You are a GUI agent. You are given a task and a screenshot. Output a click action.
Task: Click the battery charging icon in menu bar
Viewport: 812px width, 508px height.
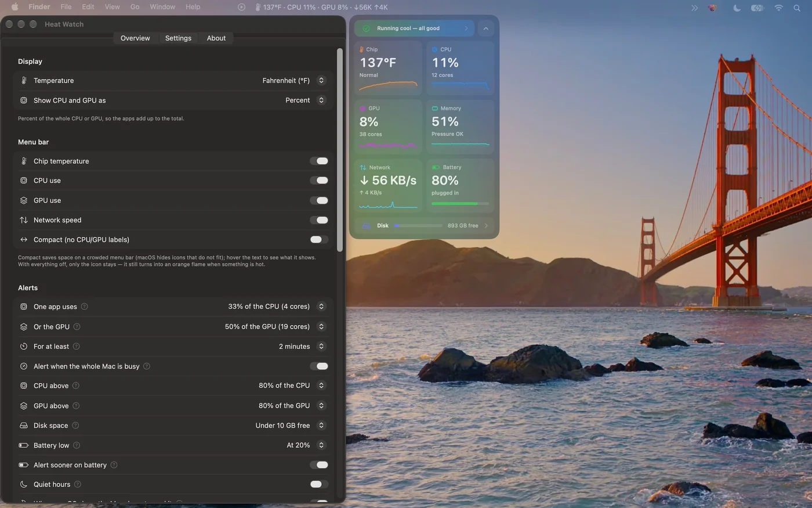757,8
